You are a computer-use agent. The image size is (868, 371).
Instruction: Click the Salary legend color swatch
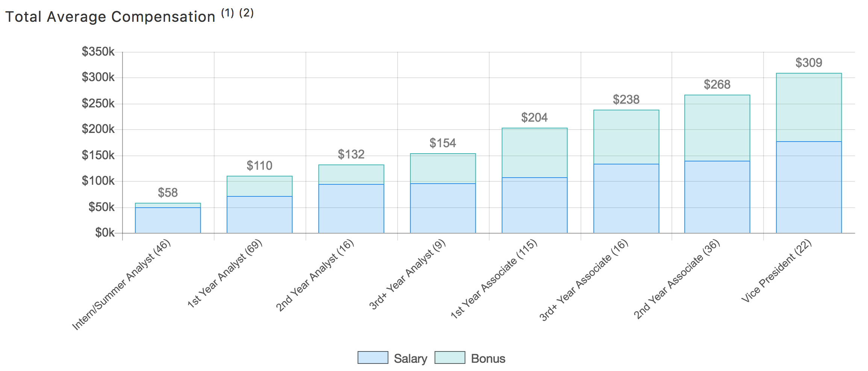tap(373, 357)
